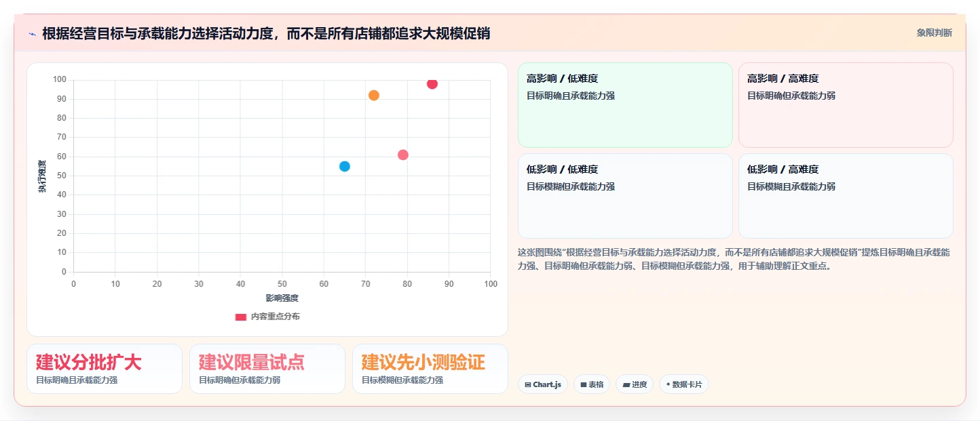Click the icon inside the 表格 tag
The width and height of the screenshot is (980, 421).
point(583,384)
